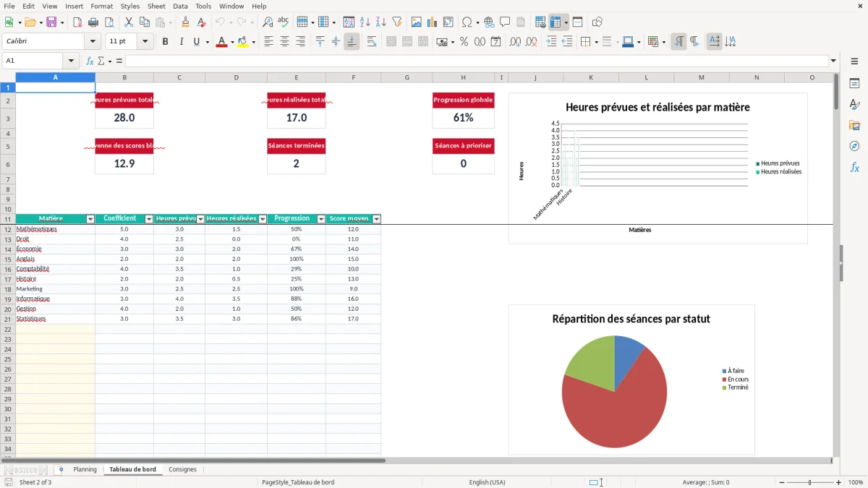Click the formula input line

[477, 61]
